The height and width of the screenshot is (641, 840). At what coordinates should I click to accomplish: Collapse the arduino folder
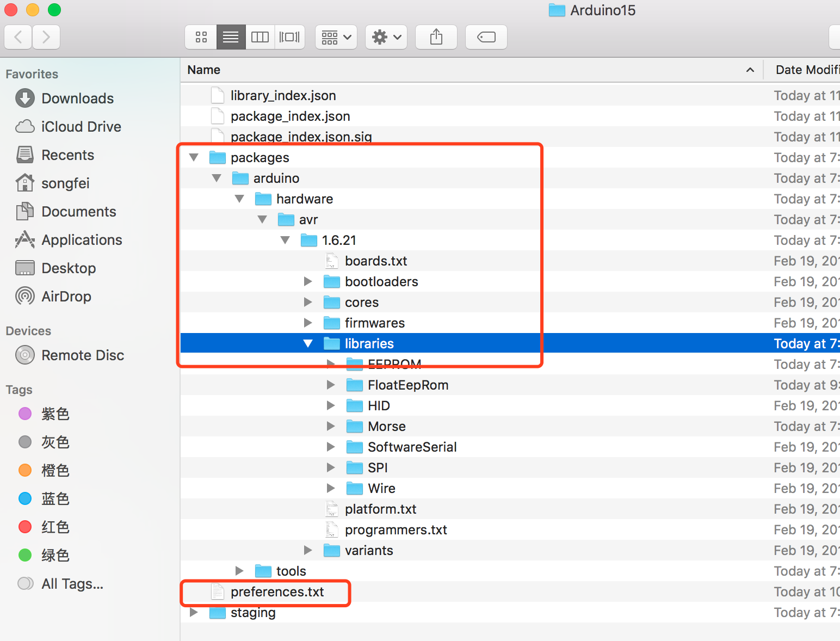217,178
